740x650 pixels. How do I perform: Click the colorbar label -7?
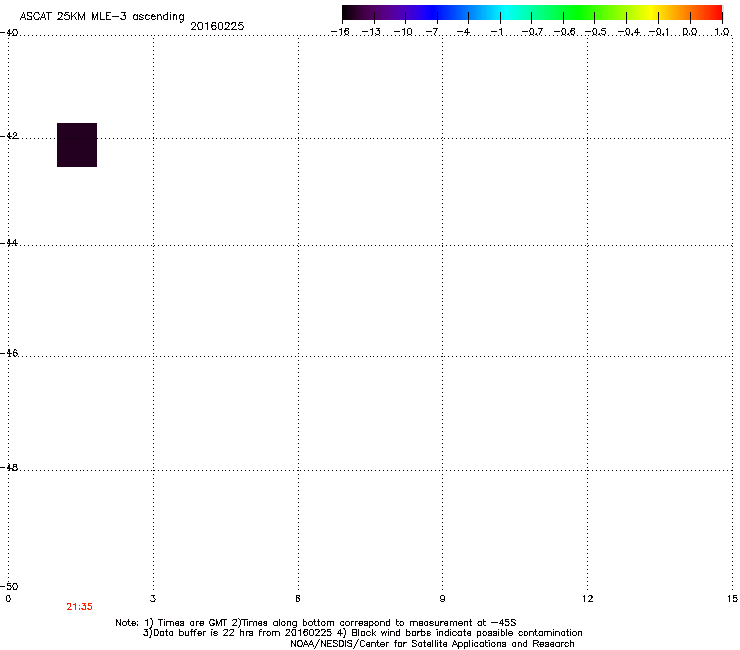[x=432, y=32]
